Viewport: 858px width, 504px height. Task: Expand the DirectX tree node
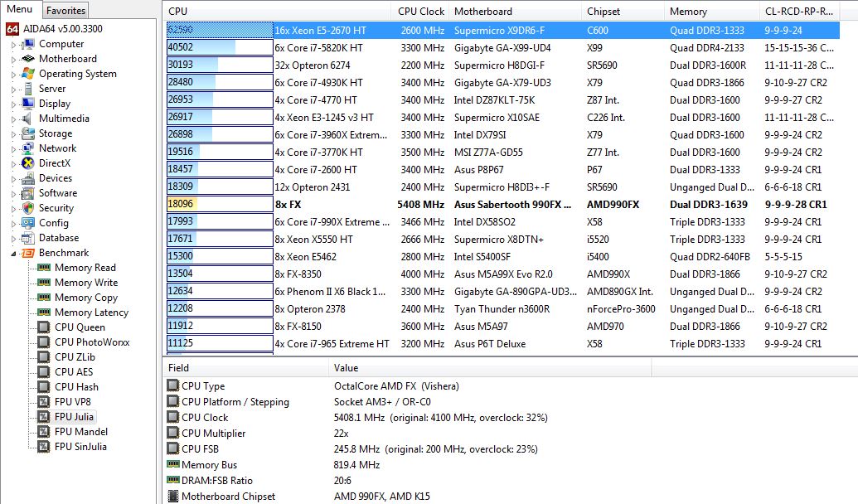point(14,163)
